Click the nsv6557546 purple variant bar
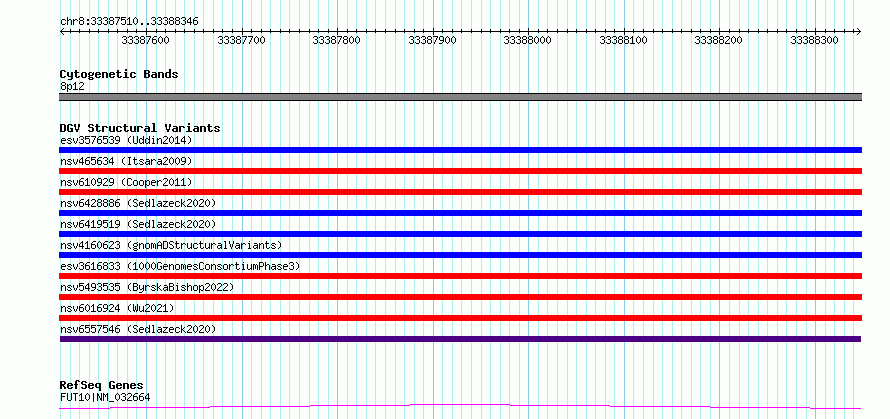This screenshot has height=419, width=890. (460, 339)
